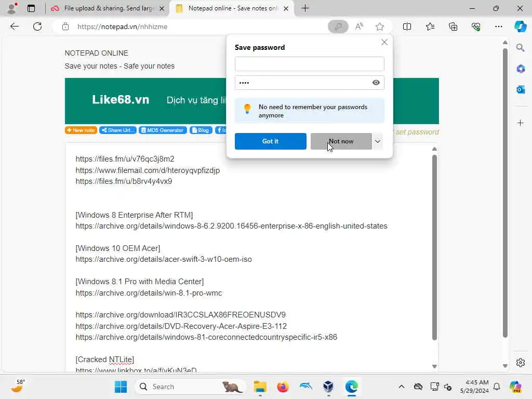532x399 pixels.
Task: Open the clock showing 4:45 AM
Action: coord(474,387)
